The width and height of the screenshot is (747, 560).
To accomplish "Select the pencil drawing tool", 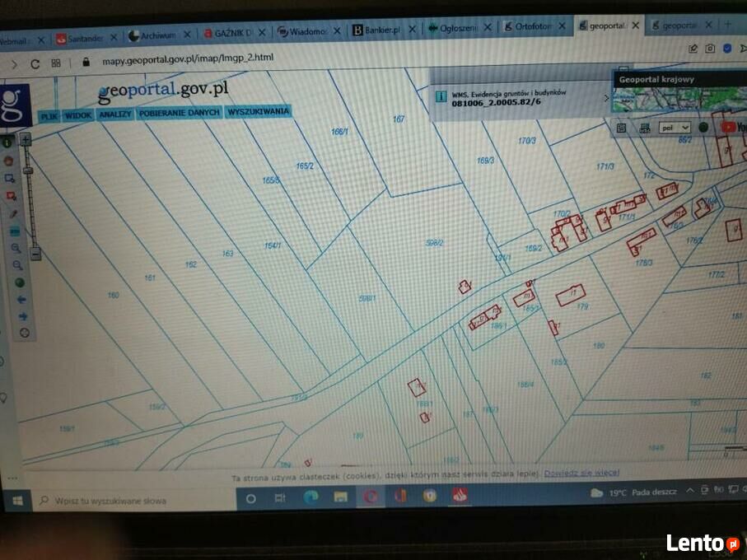I will click(x=13, y=214).
